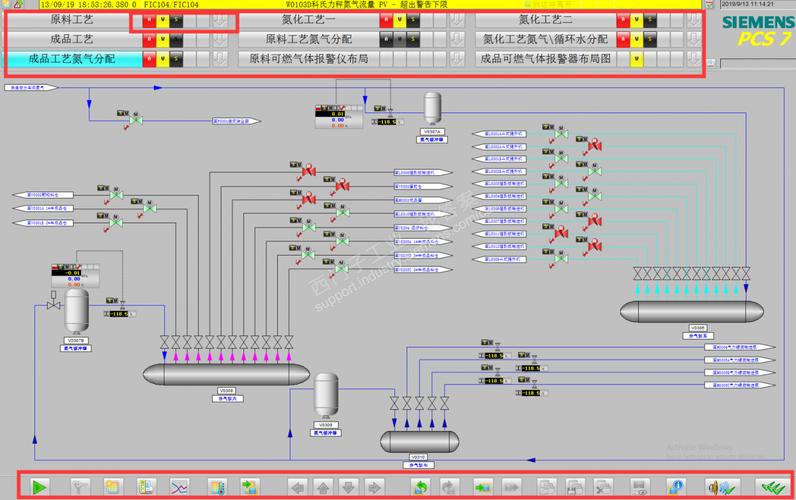Open faceplate of nitrogen buffer tank V0307A
The height and width of the screenshot is (500, 796).
pyautogui.click(x=432, y=108)
